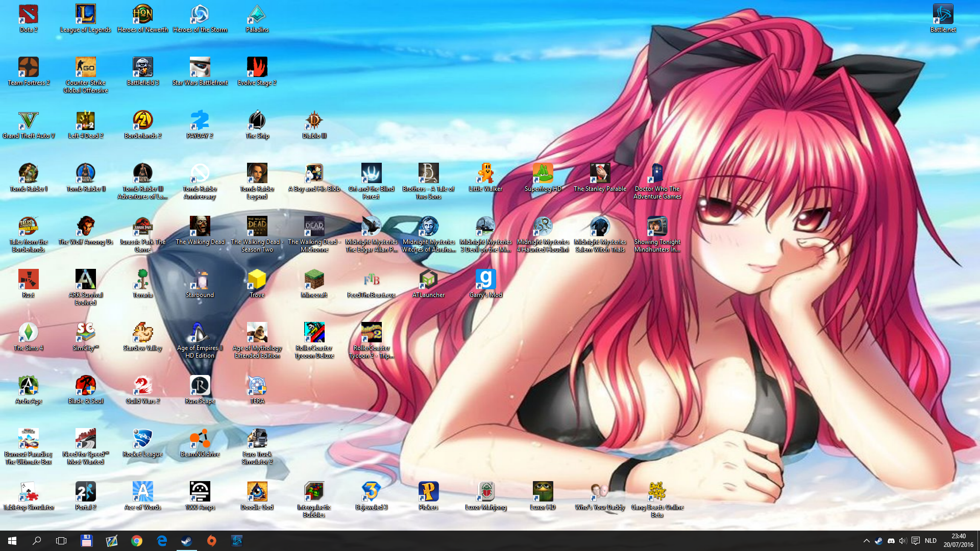
Task: Launch Minecraft grass block shortcut
Action: point(314,284)
